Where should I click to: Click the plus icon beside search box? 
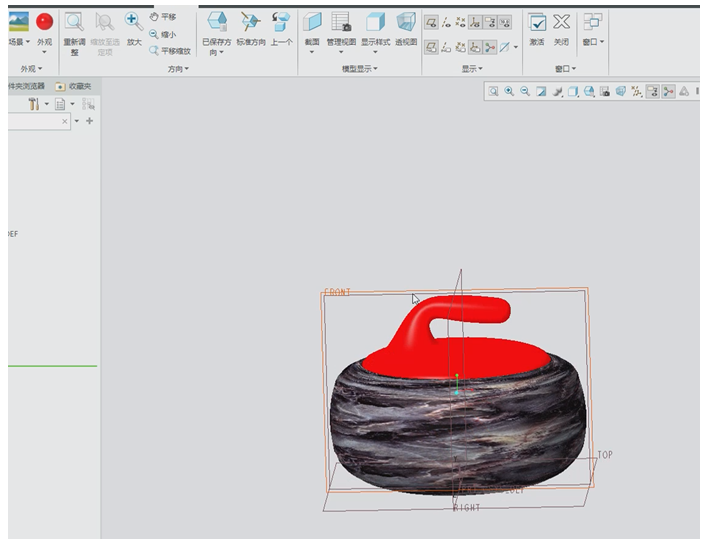[89, 121]
